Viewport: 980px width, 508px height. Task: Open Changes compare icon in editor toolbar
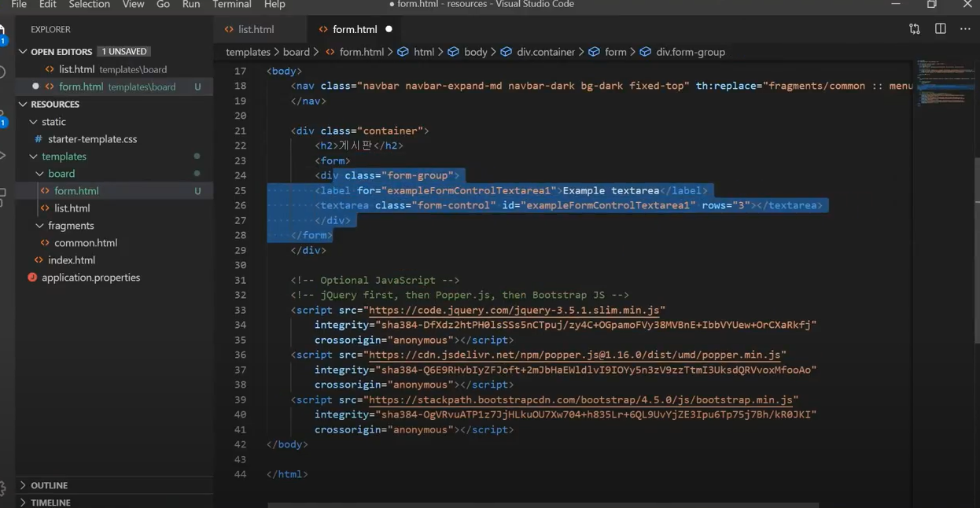(x=914, y=29)
